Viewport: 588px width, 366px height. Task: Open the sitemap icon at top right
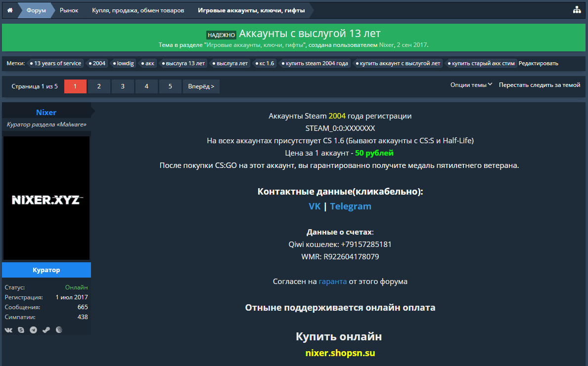577,10
